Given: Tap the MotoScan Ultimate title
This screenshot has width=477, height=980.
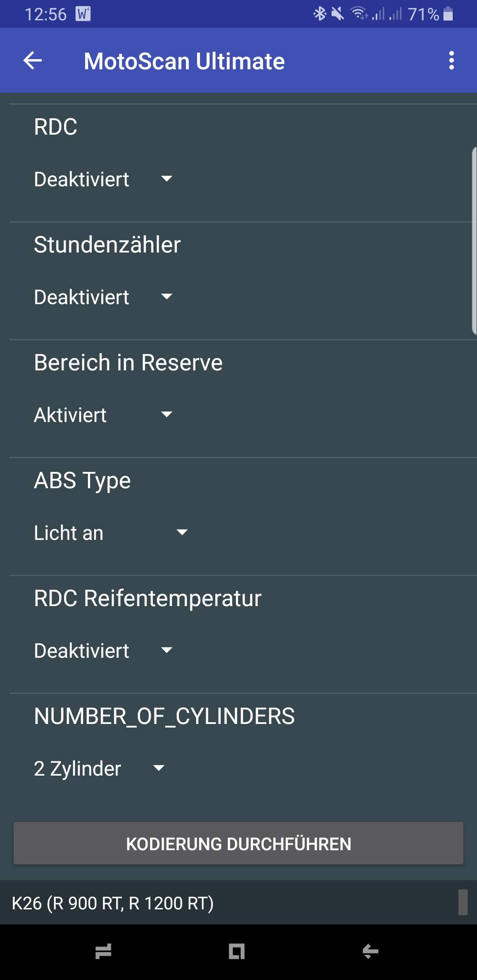Looking at the screenshot, I should click(184, 61).
